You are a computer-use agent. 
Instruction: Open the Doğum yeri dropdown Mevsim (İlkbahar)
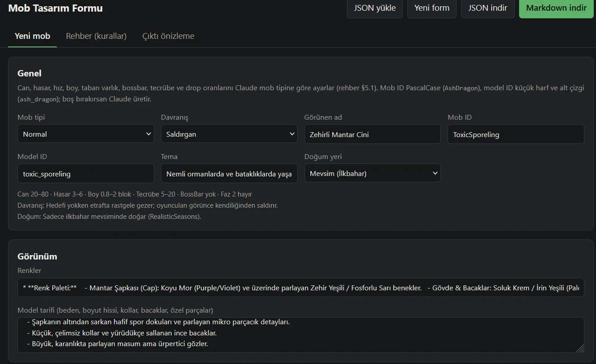point(372,173)
